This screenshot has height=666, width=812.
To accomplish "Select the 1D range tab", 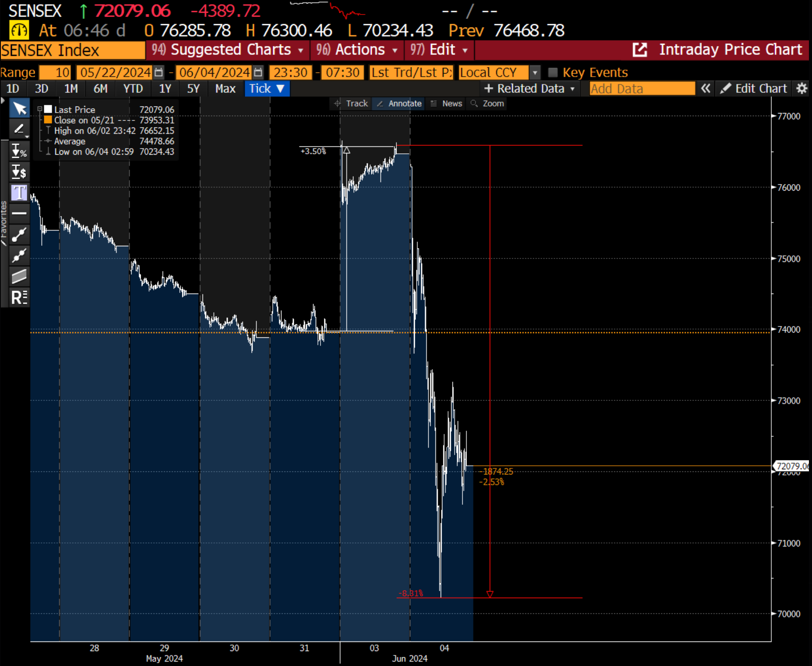I will [13, 89].
